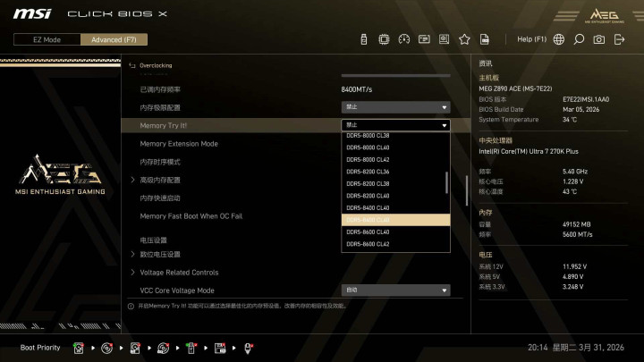Open the search magnifier icon
Image resolution: width=644 pixels, height=362 pixels.
[579, 39]
